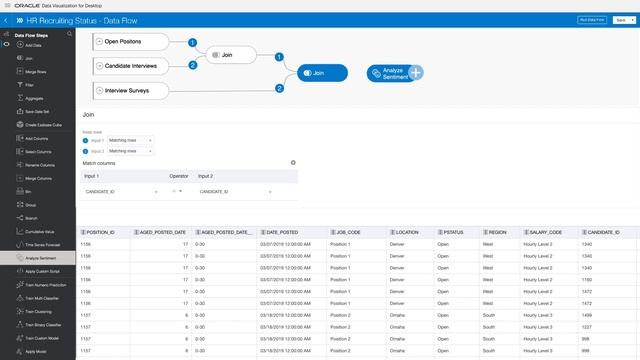The height and width of the screenshot is (360, 640).
Task: Pick the Merge Rows step icon
Action: coord(20,71)
